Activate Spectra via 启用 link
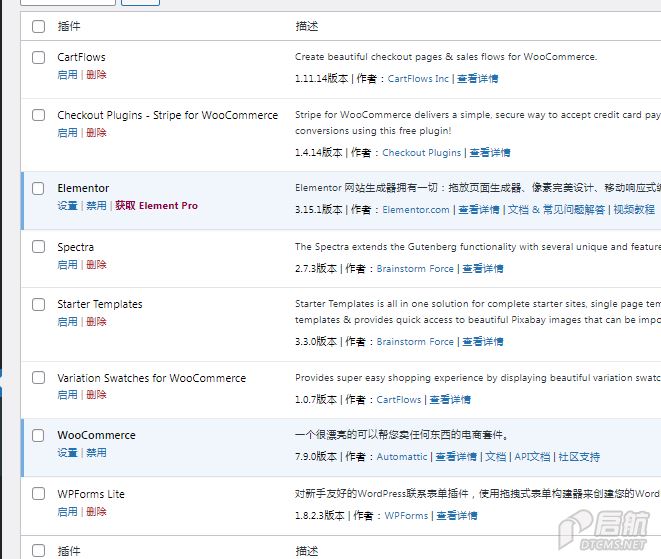This screenshot has height=559, width=661. pyautogui.click(x=67, y=265)
